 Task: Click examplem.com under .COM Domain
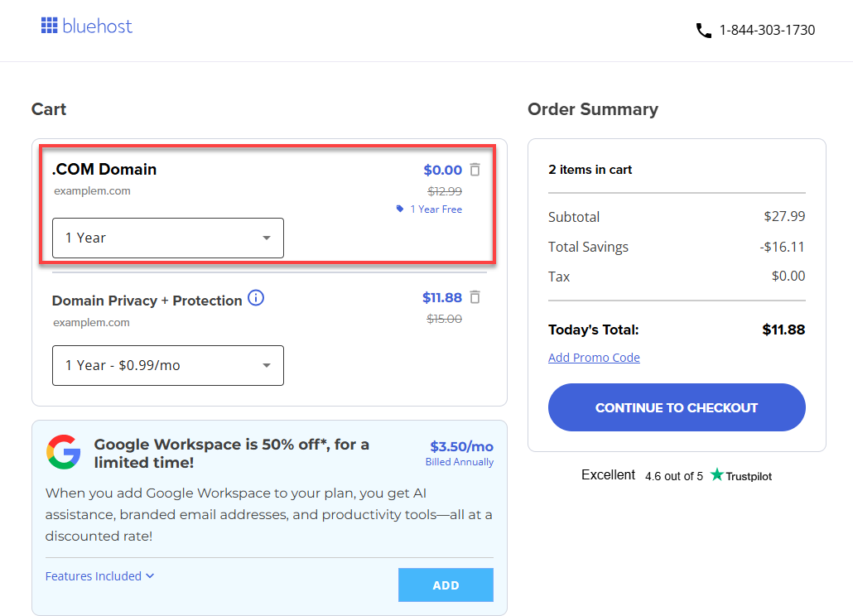91,190
